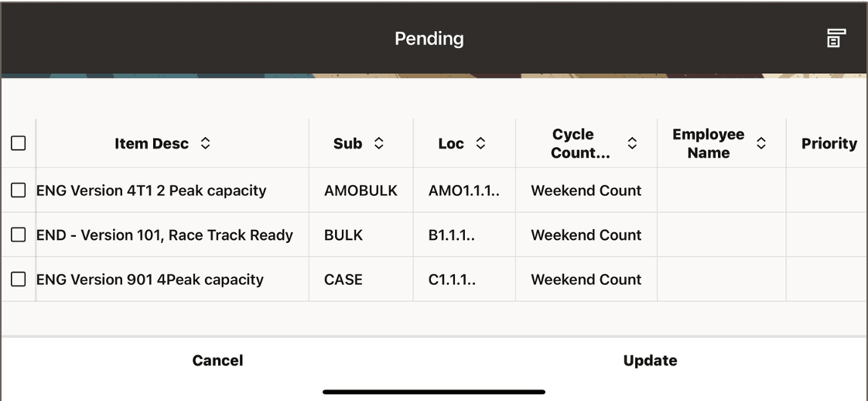Sort by Item Desc column arrows
This screenshot has height=401, width=868.
tap(205, 143)
